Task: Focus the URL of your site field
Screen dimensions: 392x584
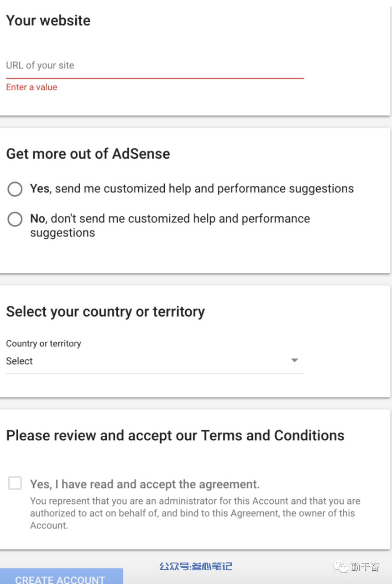Action: [x=155, y=66]
